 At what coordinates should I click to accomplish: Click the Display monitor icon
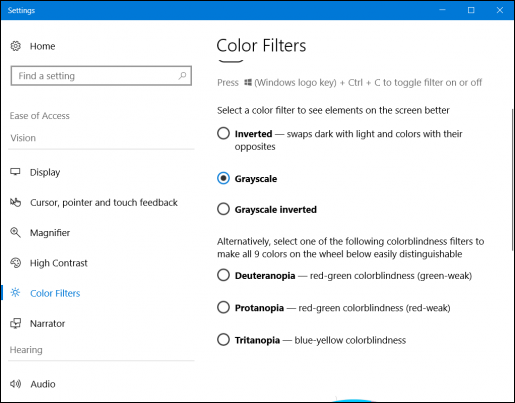coord(15,172)
